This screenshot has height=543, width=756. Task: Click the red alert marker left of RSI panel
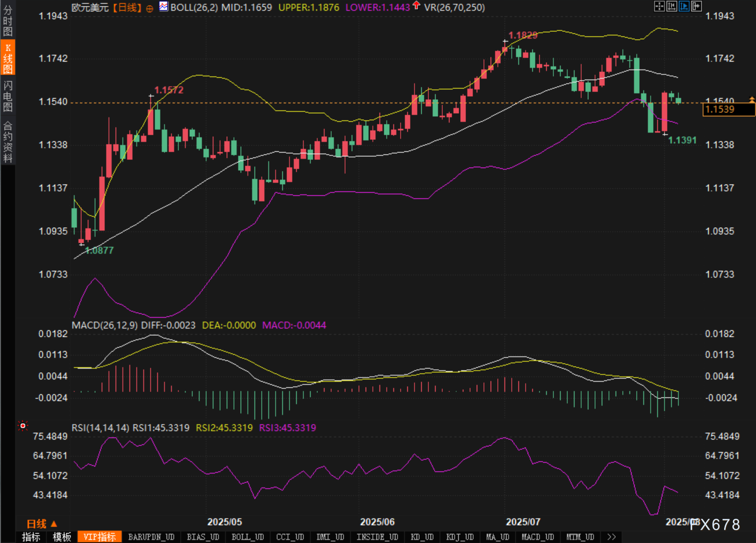coord(23,426)
